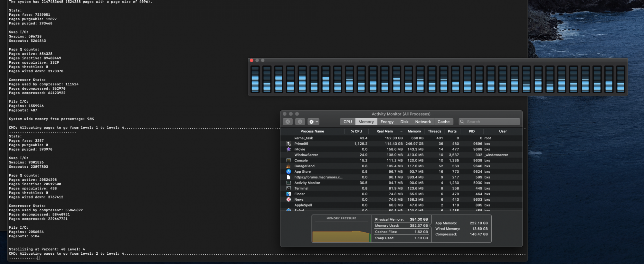
Task: Click the quit process (X) toolbar button
Action: (x=288, y=122)
